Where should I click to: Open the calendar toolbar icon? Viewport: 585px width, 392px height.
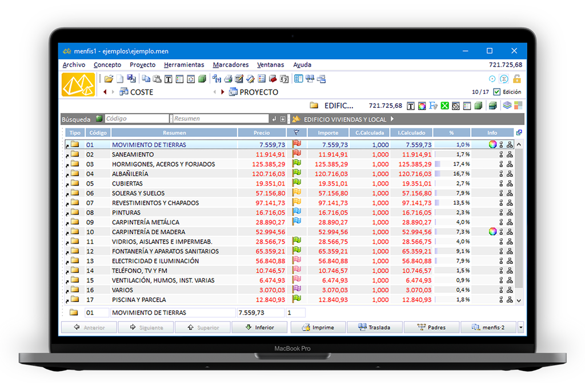coord(284,79)
